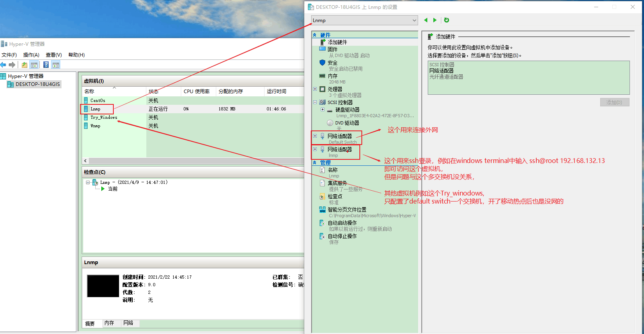Click show/hide console tree toolbar icon

click(x=34, y=65)
